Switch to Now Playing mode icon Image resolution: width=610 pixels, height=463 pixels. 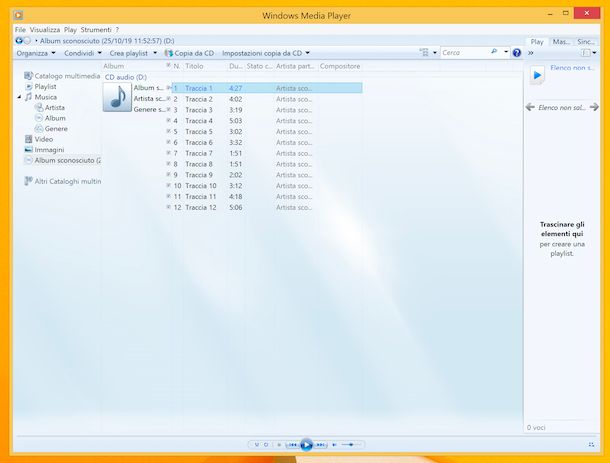(x=591, y=444)
